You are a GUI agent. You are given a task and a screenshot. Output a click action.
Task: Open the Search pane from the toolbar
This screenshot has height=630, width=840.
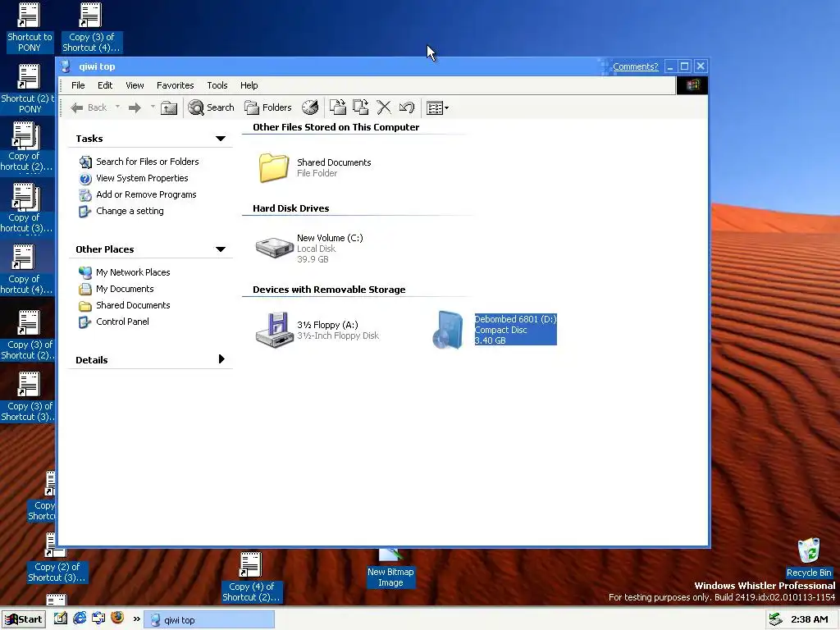click(211, 107)
